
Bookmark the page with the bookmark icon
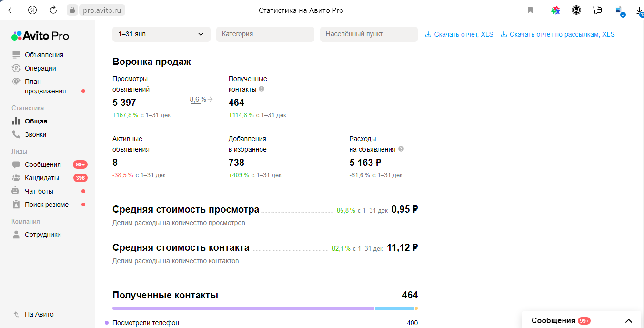click(530, 10)
